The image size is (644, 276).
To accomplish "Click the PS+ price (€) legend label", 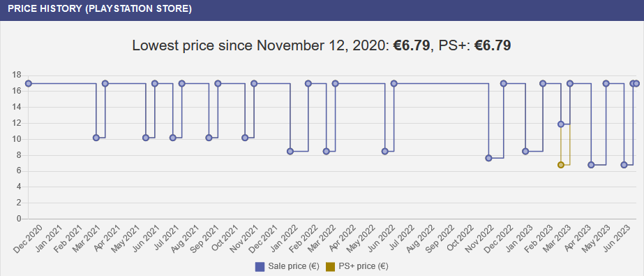I will pos(364,266).
